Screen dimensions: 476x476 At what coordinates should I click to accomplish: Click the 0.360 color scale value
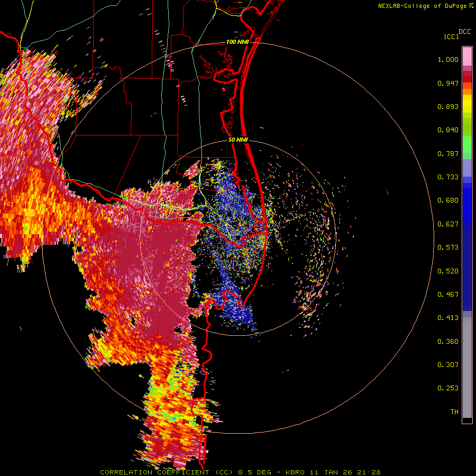(448, 342)
